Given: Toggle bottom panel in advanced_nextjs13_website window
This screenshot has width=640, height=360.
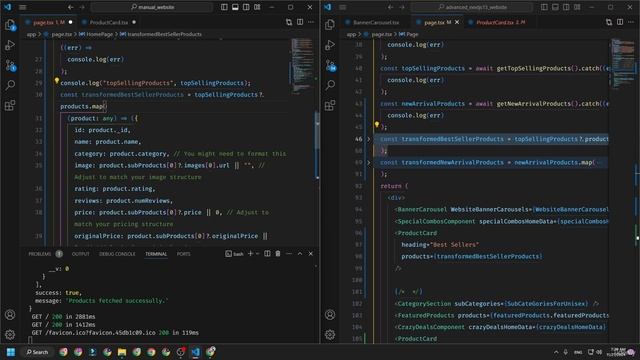Looking at the screenshot, I should pyautogui.click(x=555, y=7).
